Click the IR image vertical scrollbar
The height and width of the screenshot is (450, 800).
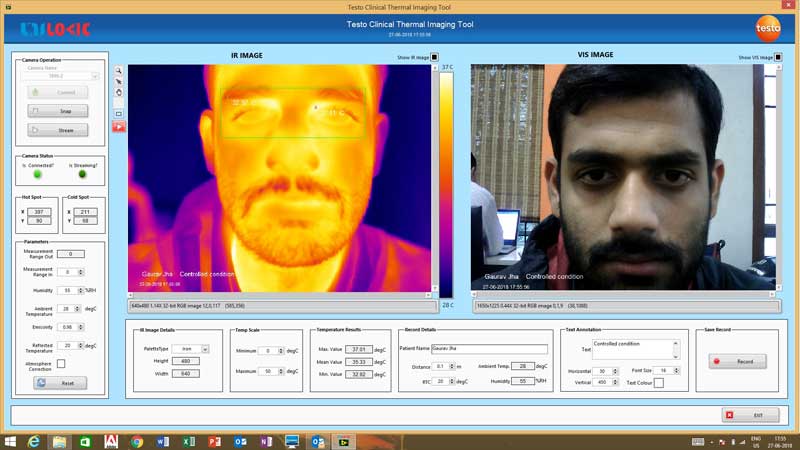pos(435,178)
